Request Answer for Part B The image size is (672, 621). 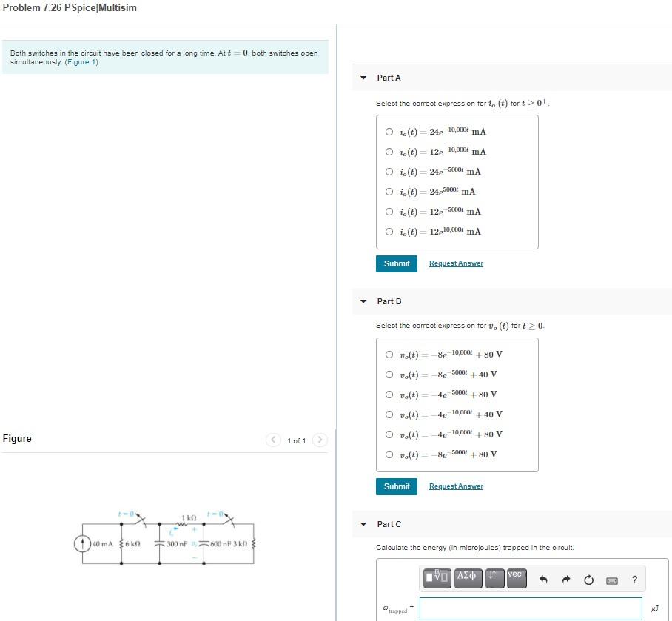[x=456, y=486]
